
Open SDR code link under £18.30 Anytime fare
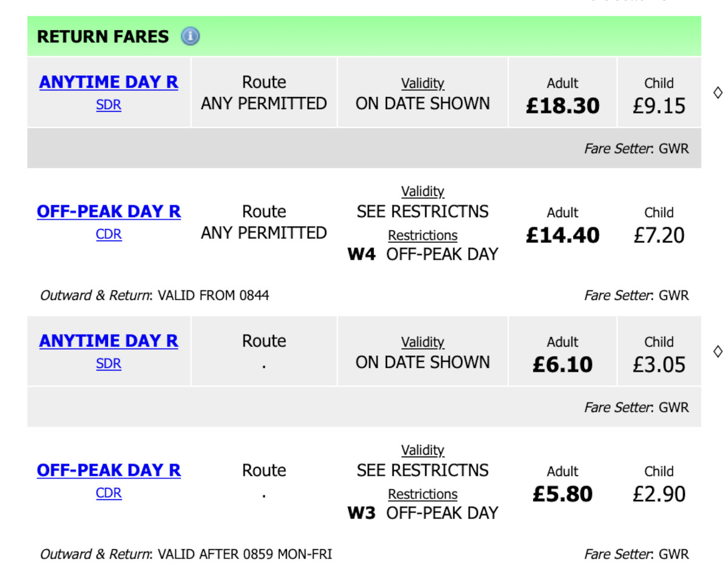tap(109, 105)
